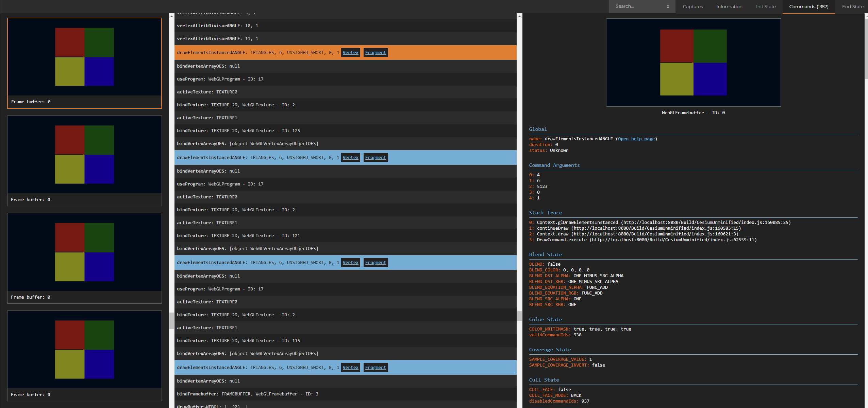Screen dimensions: 868x408
Task: Open the End State tab
Action: point(852,6)
